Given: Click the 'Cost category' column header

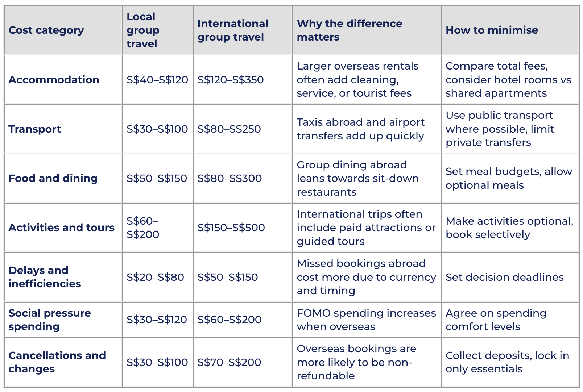Looking at the screenshot, I should tap(63, 30).
